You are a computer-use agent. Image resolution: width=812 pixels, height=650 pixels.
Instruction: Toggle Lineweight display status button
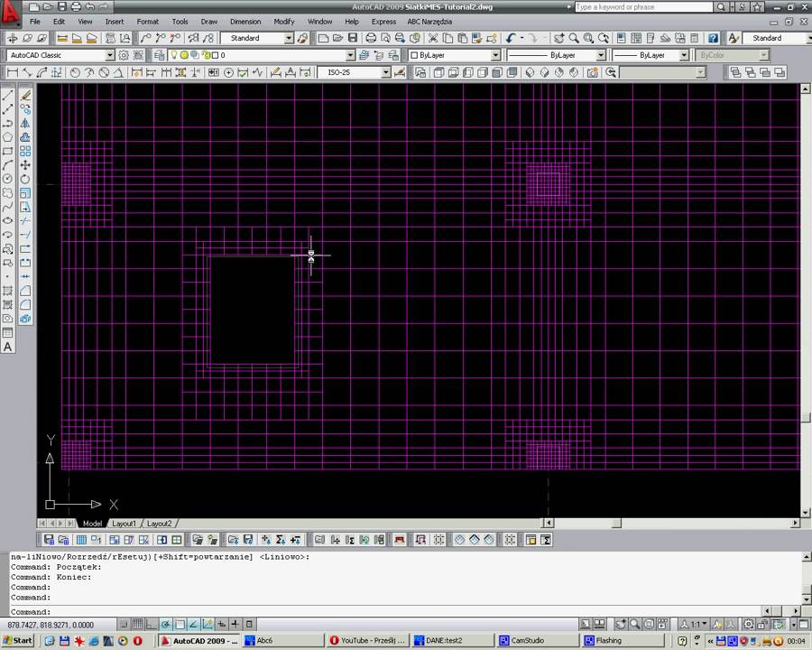point(235,624)
